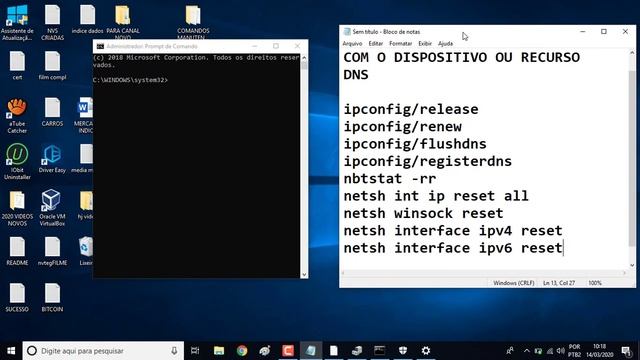Screen dimensions: 640x360
Task: Open network status in system tray
Action: pyautogui.click(x=549, y=351)
